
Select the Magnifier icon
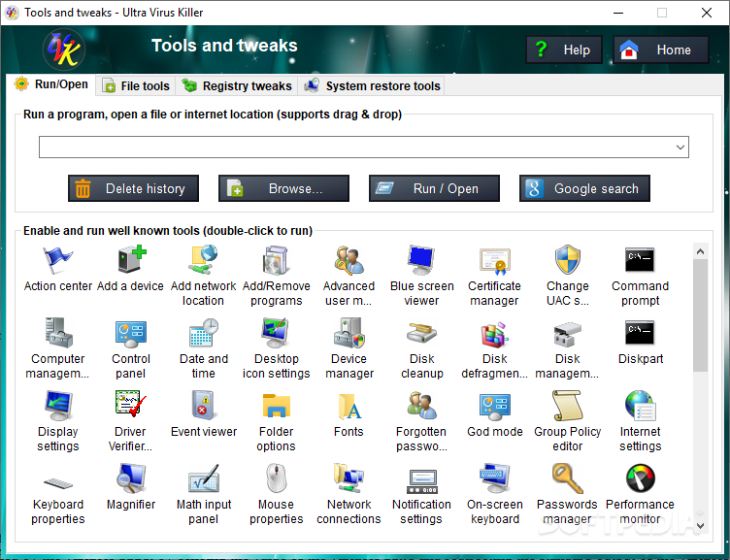coord(131,478)
